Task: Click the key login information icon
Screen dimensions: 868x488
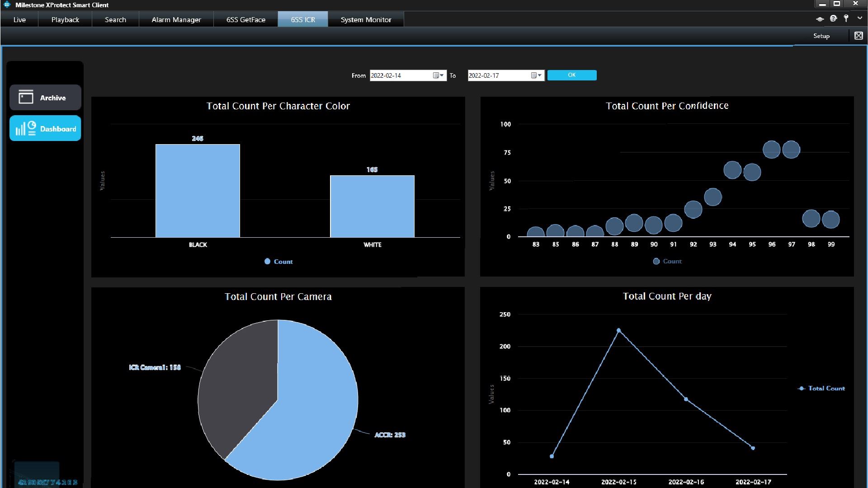Action: [x=846, y=19]
